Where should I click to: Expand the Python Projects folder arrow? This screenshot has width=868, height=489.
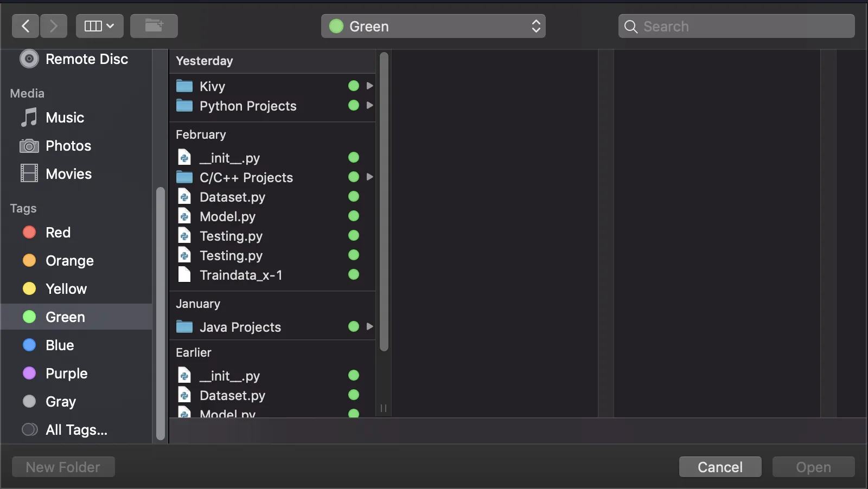pos(369,105)
